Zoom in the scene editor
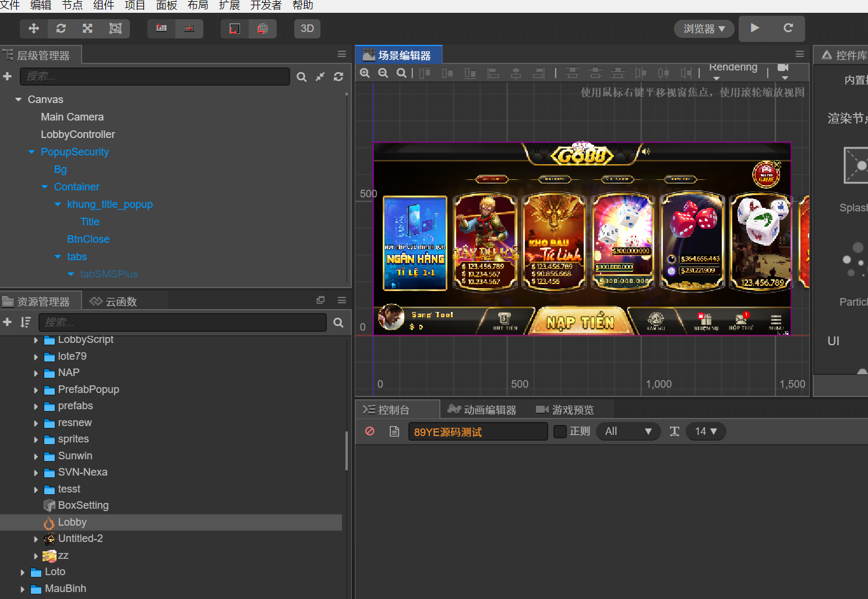This screenshot has height=599, width=868. coord(365,73)
